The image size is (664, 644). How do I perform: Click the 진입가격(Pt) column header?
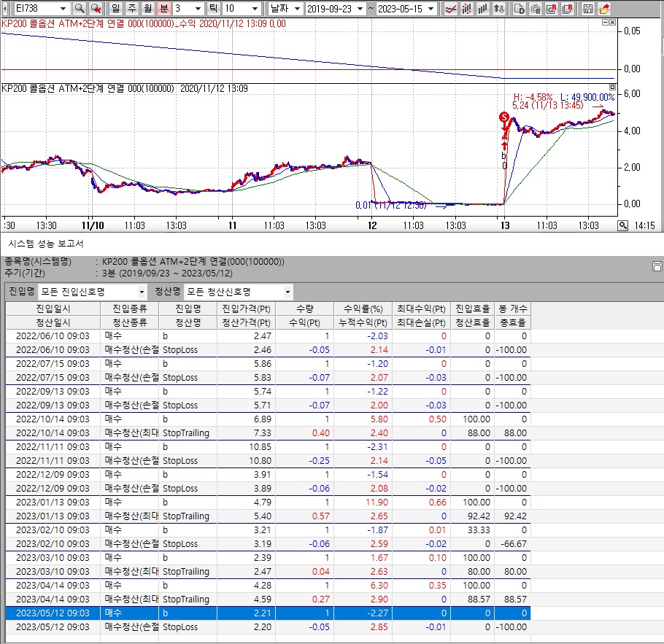247,309
